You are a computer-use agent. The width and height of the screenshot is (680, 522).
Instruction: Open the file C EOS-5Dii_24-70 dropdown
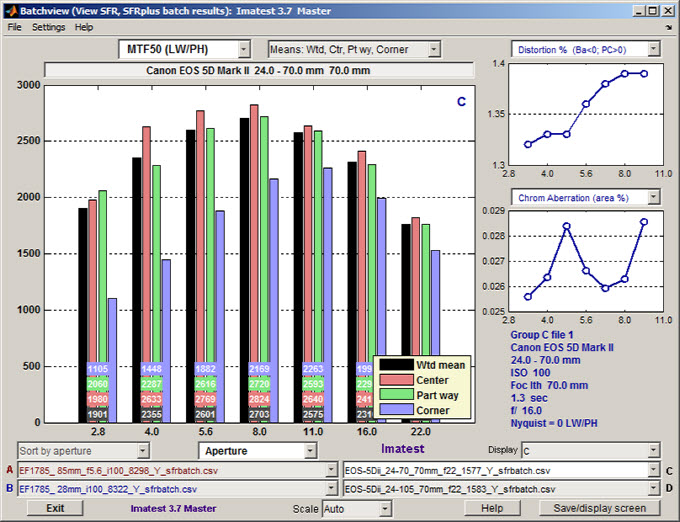pyautogui.click(x=502, y=470)
